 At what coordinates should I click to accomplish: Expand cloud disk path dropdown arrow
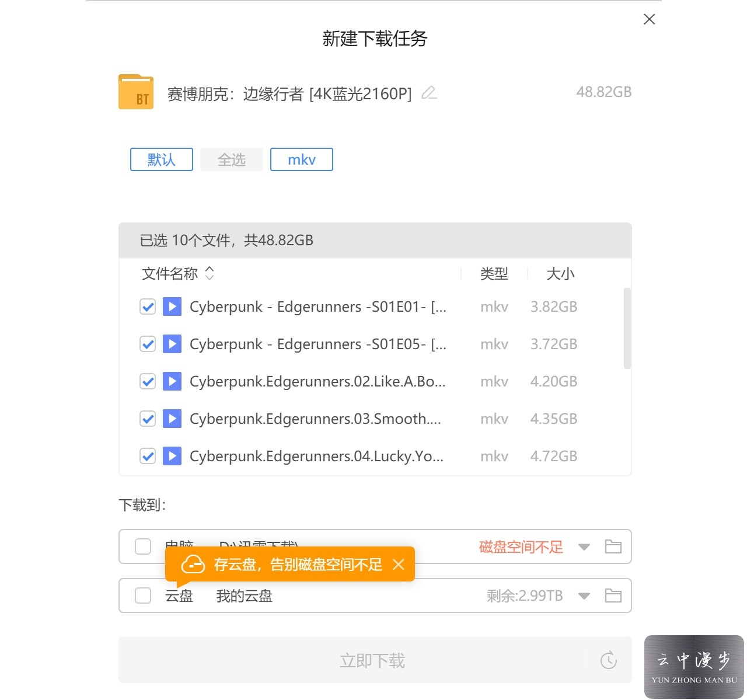point(584,596)
